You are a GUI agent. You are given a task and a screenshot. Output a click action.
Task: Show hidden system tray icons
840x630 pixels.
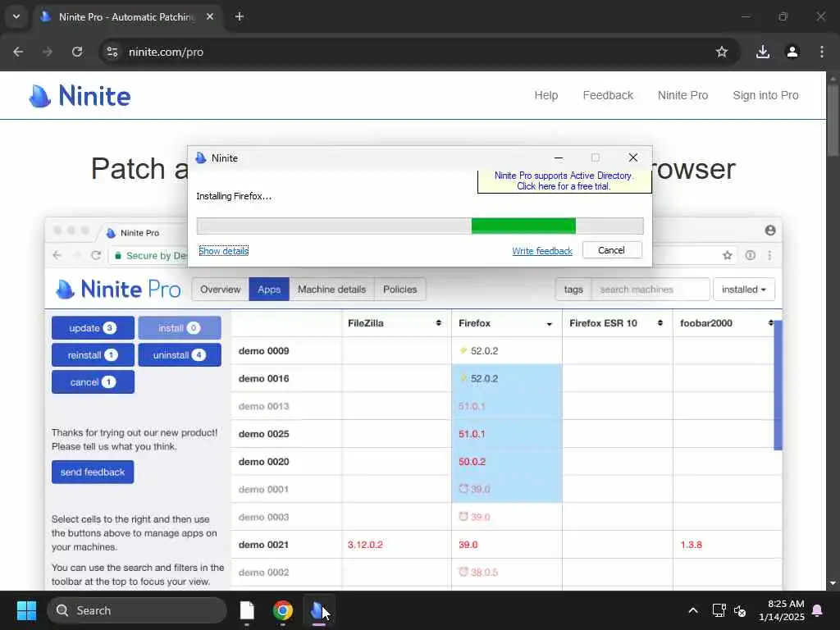pos(692,610)
